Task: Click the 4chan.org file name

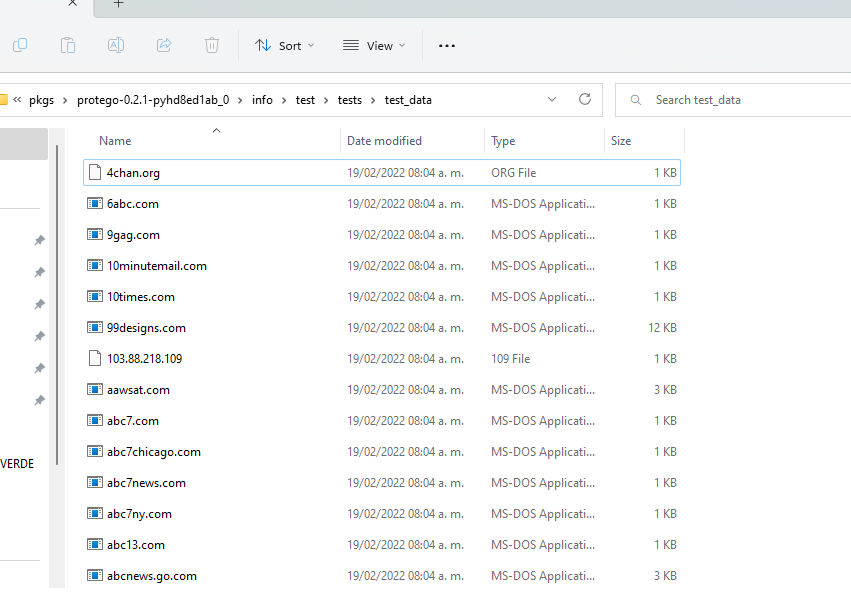Action: [x=133, y=173]
